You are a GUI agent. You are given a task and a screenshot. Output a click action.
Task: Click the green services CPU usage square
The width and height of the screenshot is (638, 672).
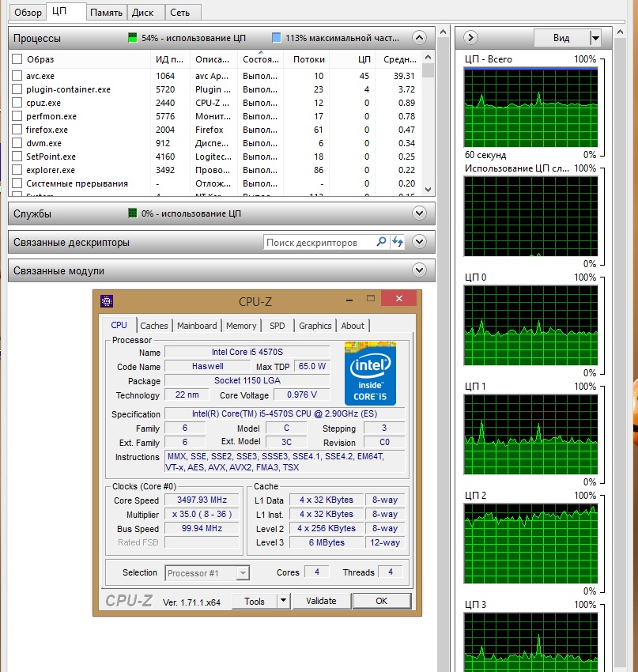coord(132,213)
